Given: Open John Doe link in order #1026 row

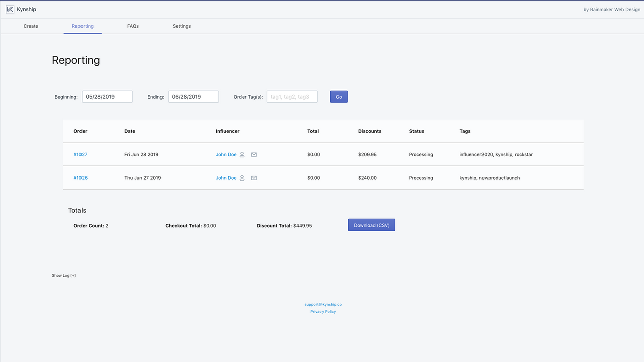Looking at the screenshot, I should pos(226,178).
